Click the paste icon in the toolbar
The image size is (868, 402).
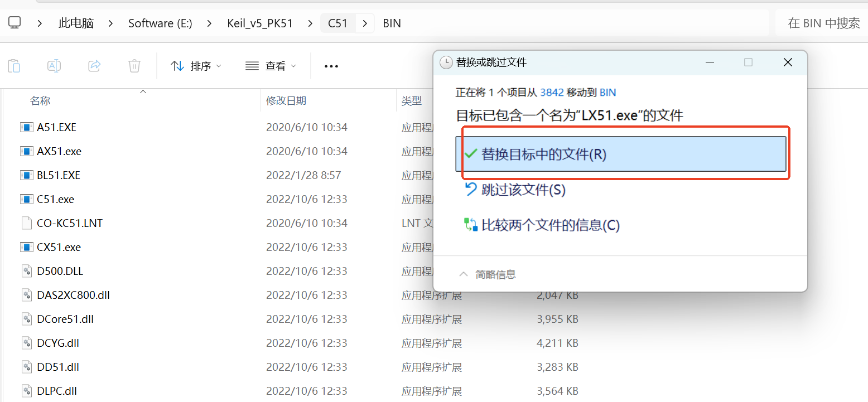(14, 66)
